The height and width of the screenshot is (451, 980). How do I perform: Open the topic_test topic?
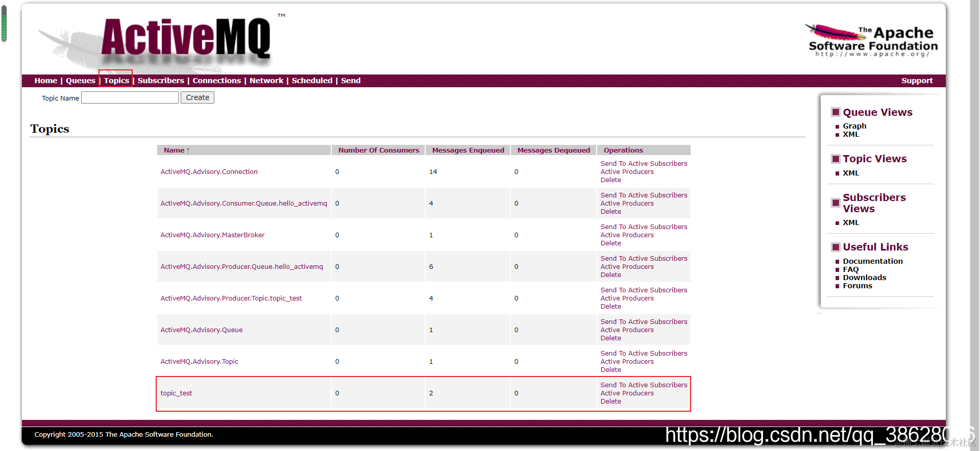[x=176, y=393]
